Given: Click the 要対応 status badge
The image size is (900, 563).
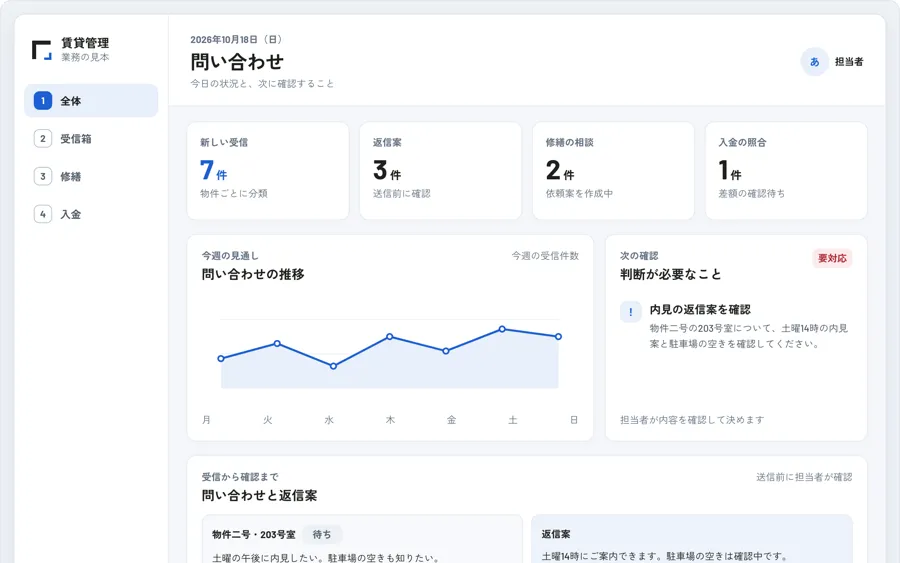Looking at the screenshot, I should [x=832, y=258].
